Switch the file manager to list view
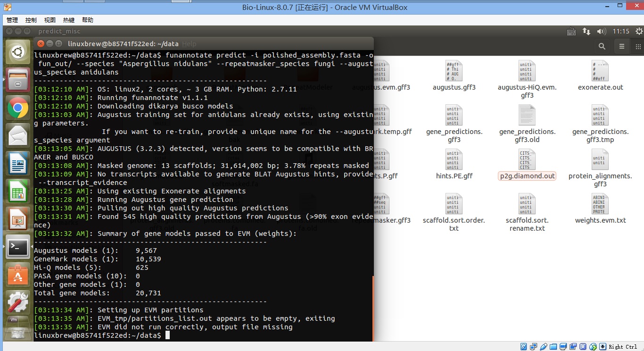The width and height of the screenshot is (644, 351). tap(621, 46)
